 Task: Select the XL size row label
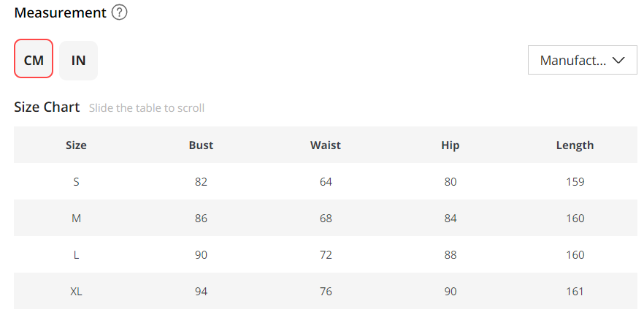tap(76, 291)
